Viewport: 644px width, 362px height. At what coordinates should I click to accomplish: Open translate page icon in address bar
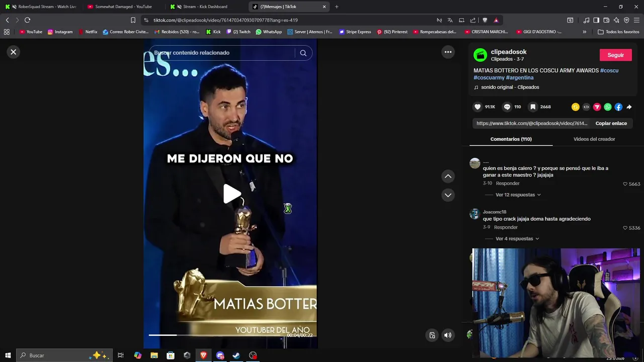click(x=450, y=20)
